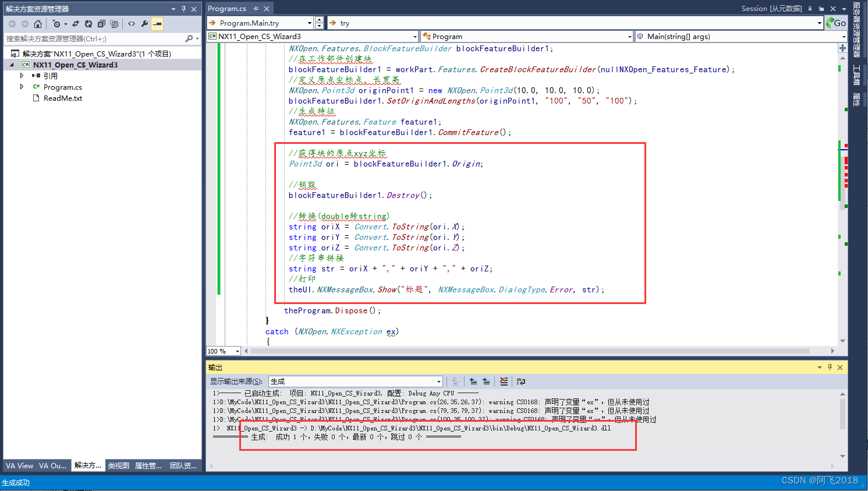Toggle the highlighted Preview Selected Items button
Viewport: 868px width, 491px height.
(157, 24)
